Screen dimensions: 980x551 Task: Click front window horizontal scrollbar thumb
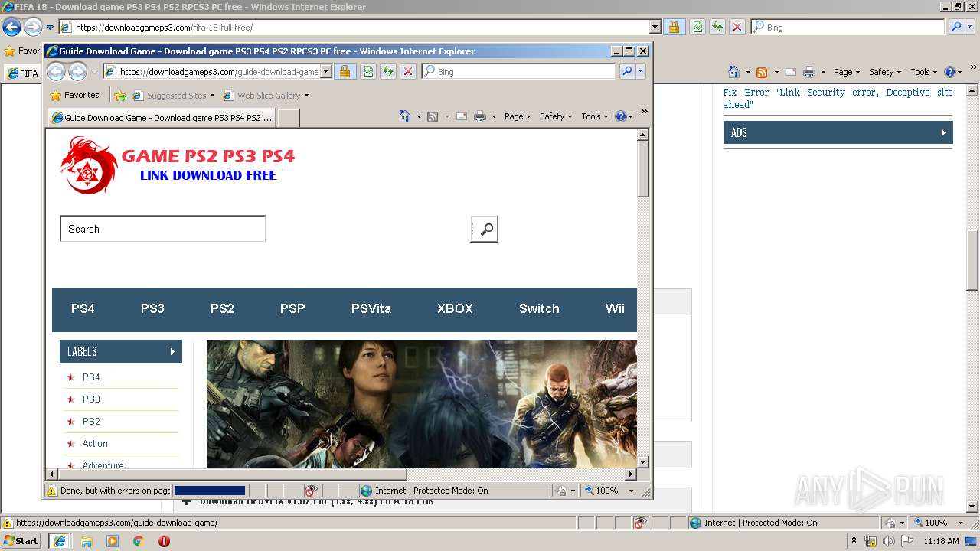click(232, 474)
